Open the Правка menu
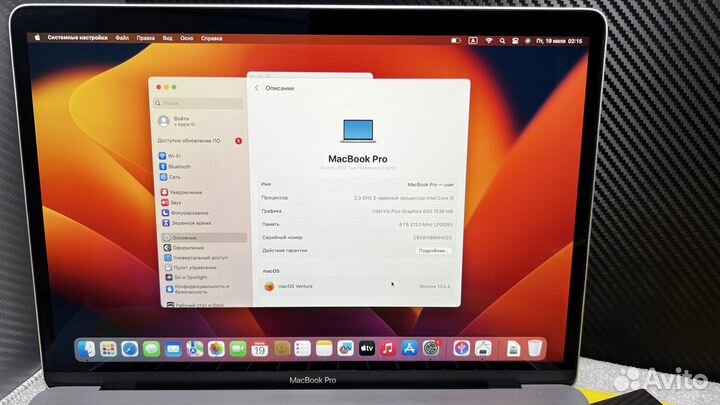The height and width of the screenshot is (405, 720). click(x=146, y=38)
